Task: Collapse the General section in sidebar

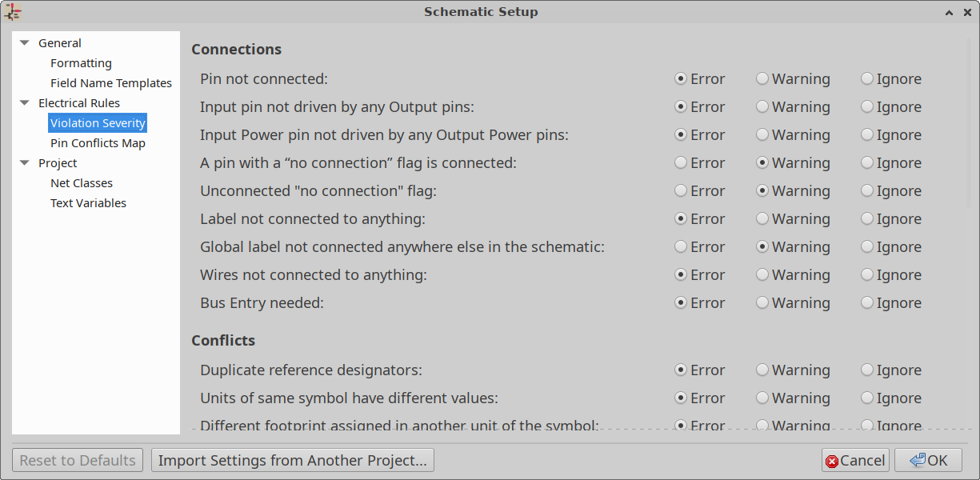Action: pyautogui.click(x=24, y=42)
